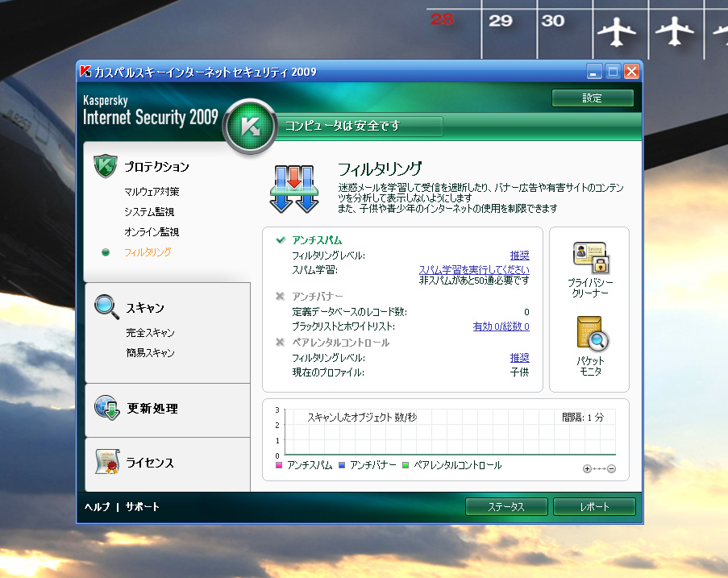Open the ライセンス section
This screenshot has height=578, width=728.
pyautogui.click(x=150, y=463)
